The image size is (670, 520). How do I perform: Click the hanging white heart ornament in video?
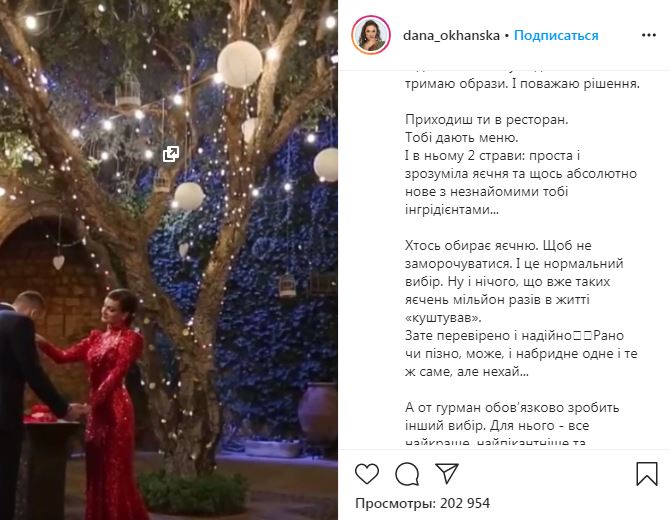[x=59, y=262]
